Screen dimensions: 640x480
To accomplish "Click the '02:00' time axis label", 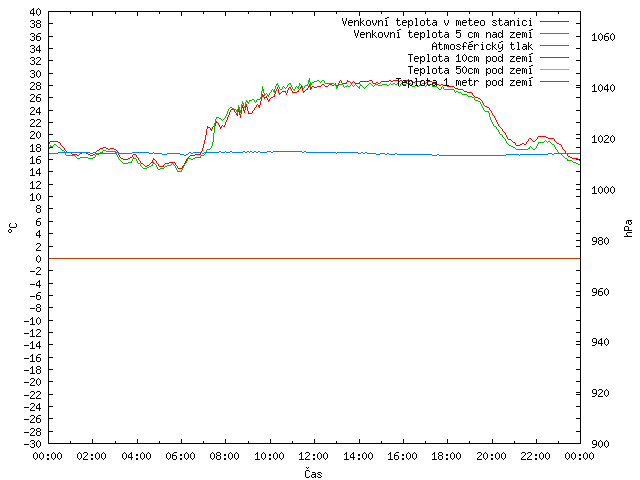I will 92,456.
